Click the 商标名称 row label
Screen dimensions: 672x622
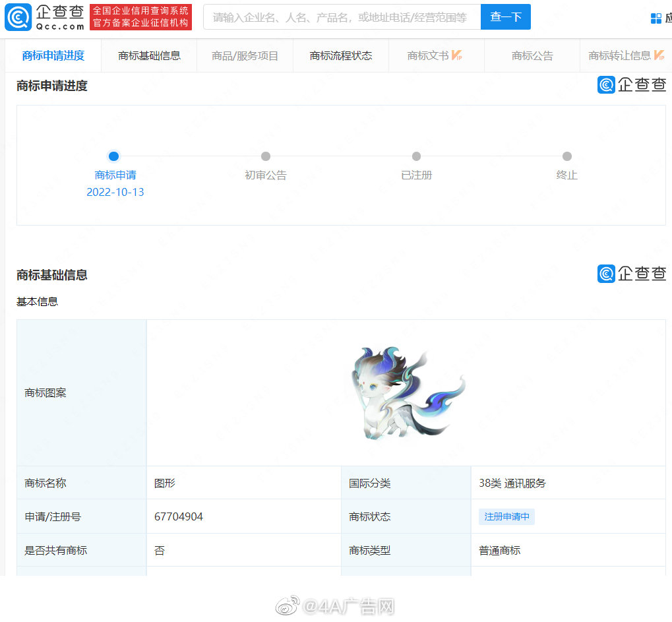click(46, 483)
